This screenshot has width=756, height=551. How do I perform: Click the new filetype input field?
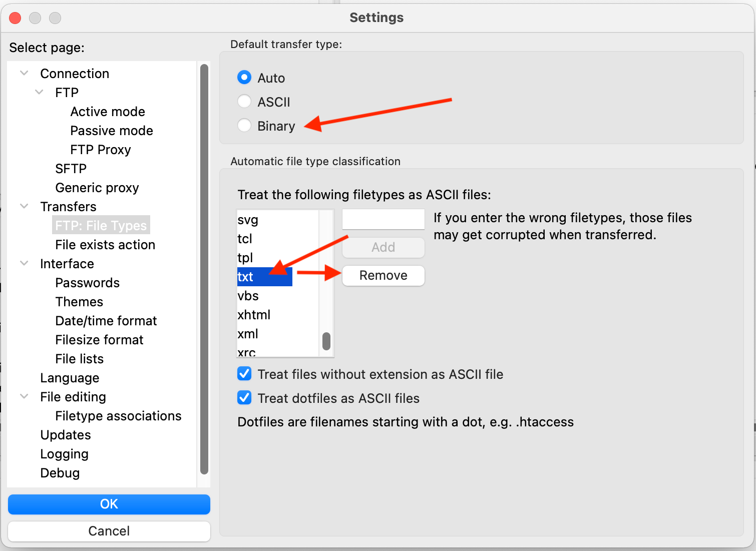pos(383,219)
